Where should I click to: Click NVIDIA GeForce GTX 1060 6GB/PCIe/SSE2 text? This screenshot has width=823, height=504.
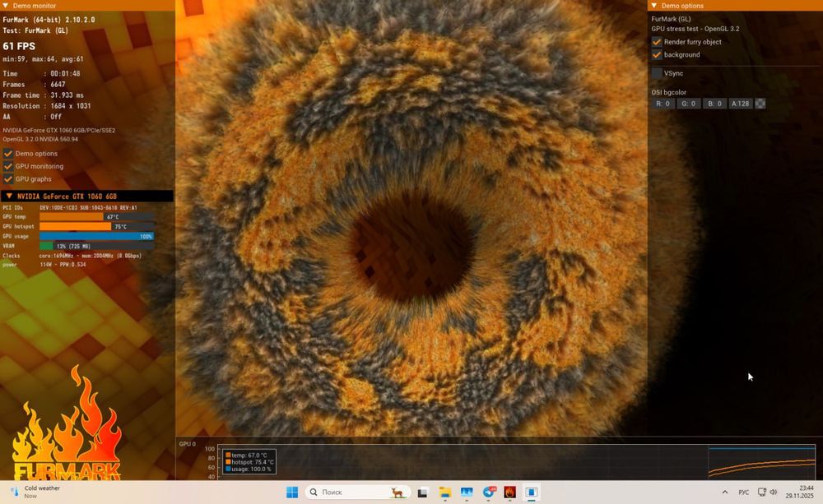58,131
